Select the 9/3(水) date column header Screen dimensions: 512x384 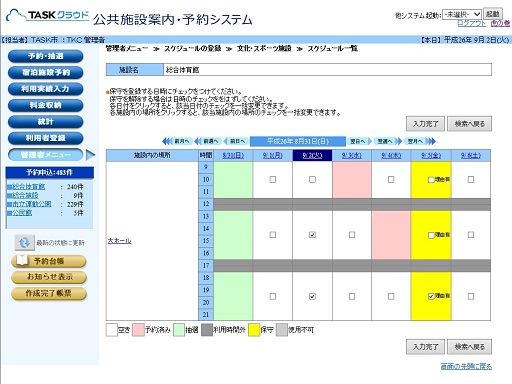pos(352,155)
